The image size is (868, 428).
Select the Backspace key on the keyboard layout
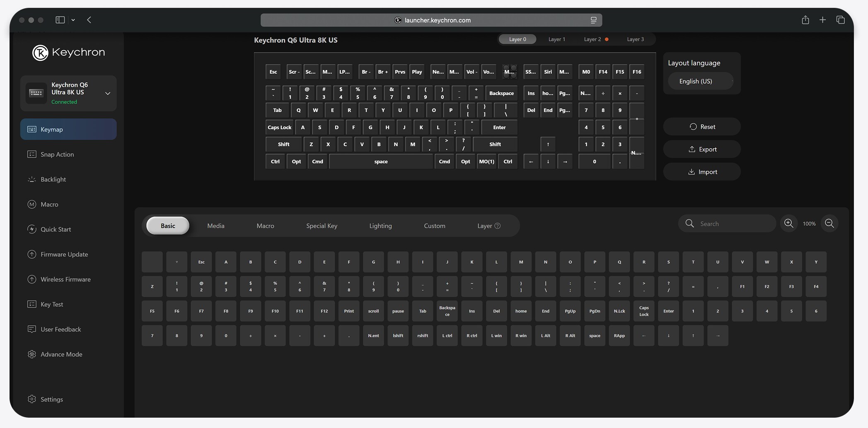click(501, 93)
